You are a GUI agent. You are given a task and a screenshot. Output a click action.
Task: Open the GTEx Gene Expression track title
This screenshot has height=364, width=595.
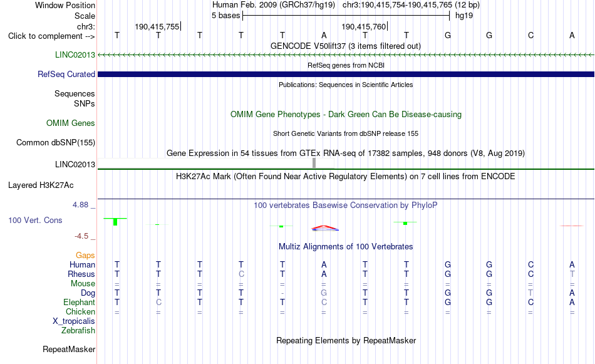[346, 153]
